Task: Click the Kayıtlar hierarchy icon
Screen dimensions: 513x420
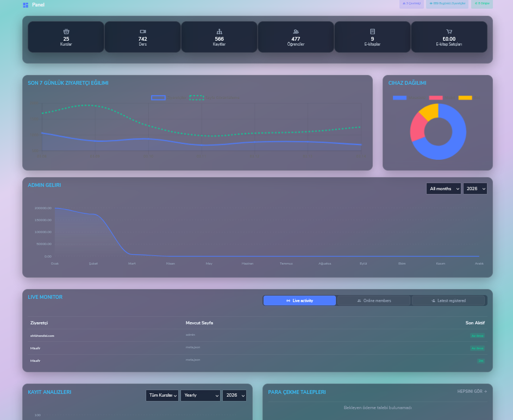Action: point(219,32)
